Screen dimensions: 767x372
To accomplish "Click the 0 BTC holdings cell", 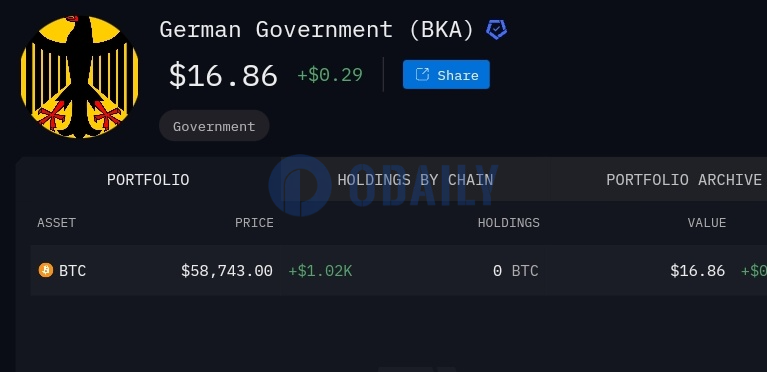I will (x=516, y=271).
